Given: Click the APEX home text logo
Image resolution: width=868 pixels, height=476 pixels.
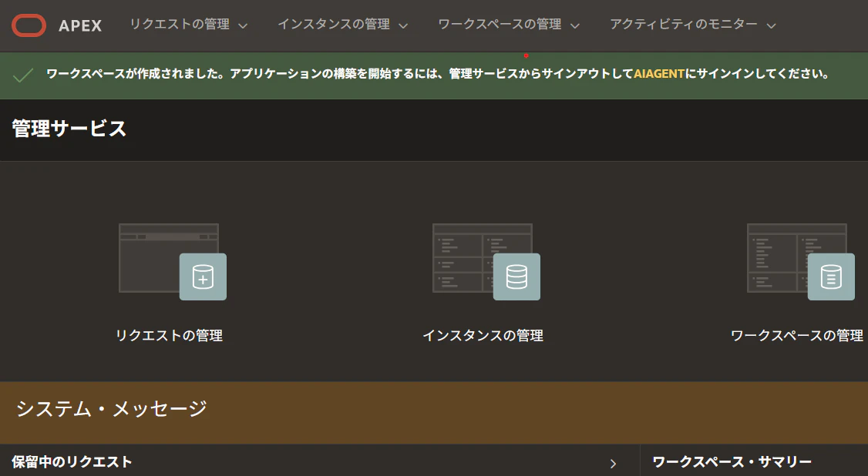Looking at the screenshot, I should click(x=80, y=25).
